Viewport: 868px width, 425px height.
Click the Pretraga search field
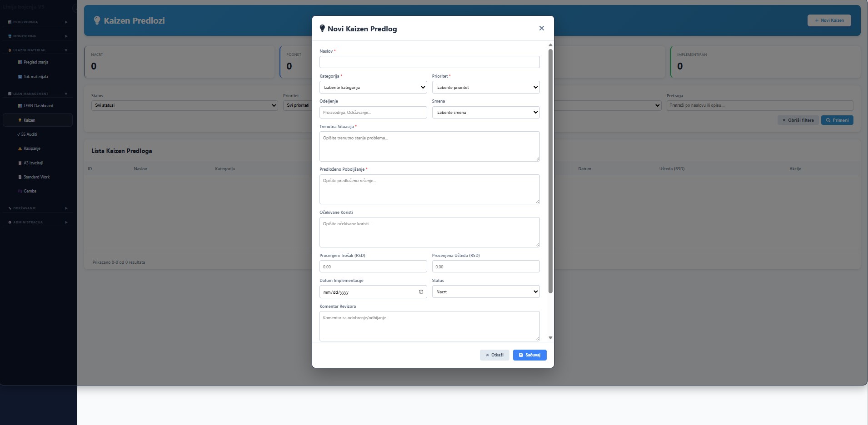tap(759, 105)
